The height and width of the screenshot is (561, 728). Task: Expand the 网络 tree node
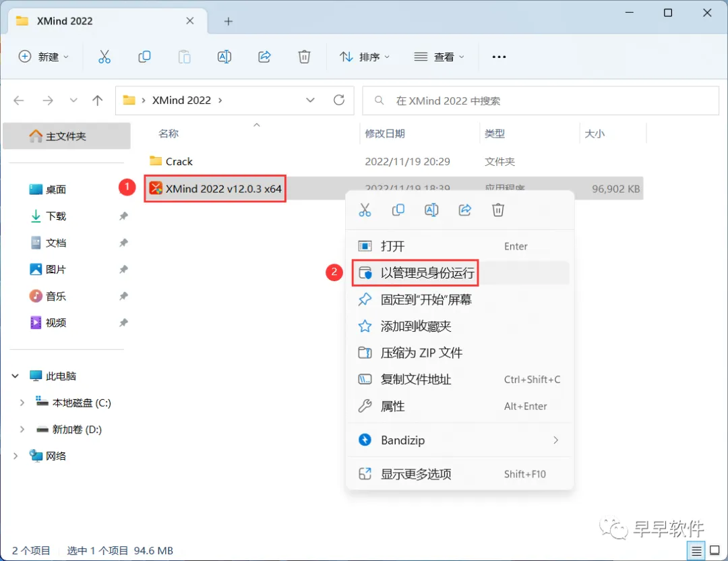tap(16, 456)
